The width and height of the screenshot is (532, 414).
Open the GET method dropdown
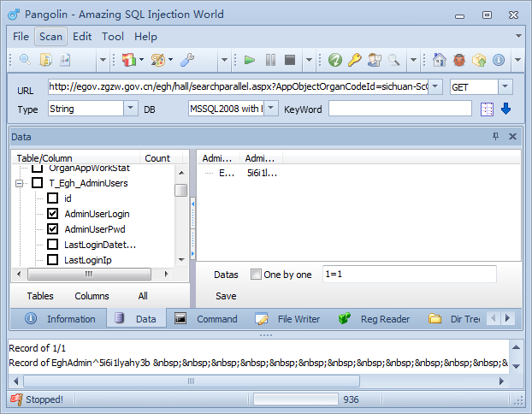click(505, 86)
